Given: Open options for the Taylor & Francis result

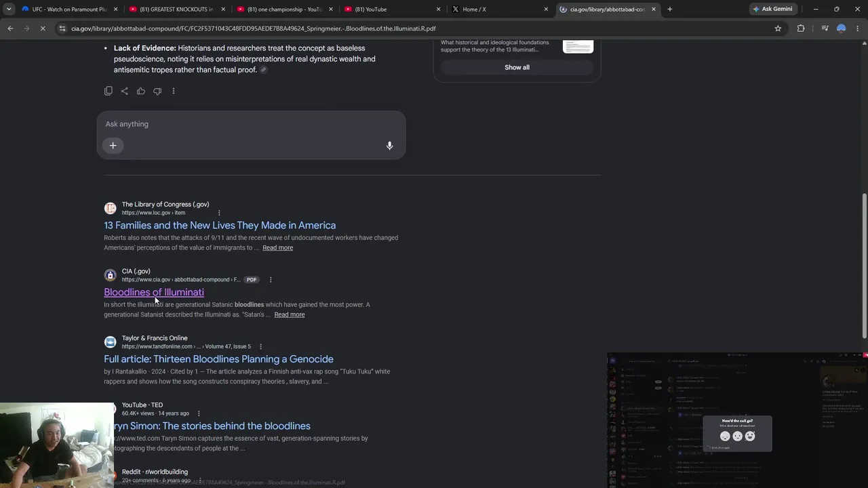Looking at the screenshot, I should coord(260,346).
